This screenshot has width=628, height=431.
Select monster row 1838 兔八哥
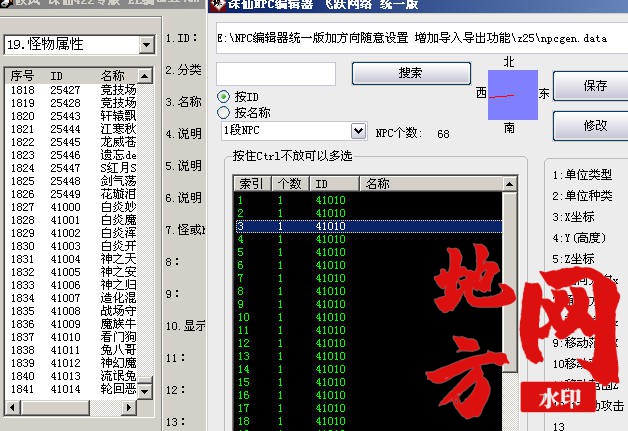73,350
